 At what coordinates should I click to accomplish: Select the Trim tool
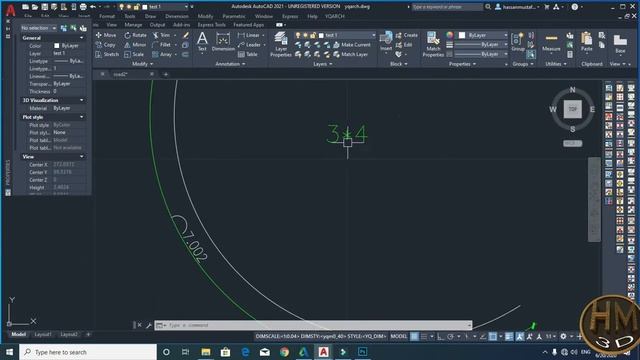(161, 35)
